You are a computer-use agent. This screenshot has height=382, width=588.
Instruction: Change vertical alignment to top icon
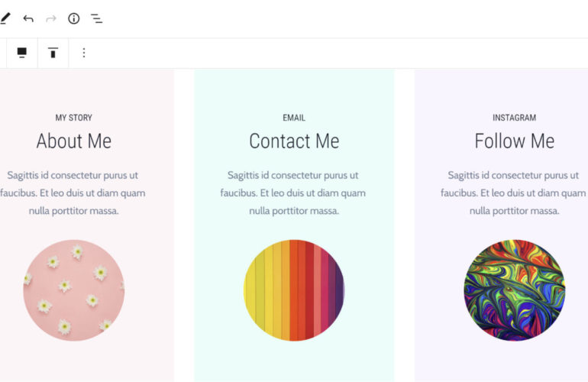click(x=53, y=53)
